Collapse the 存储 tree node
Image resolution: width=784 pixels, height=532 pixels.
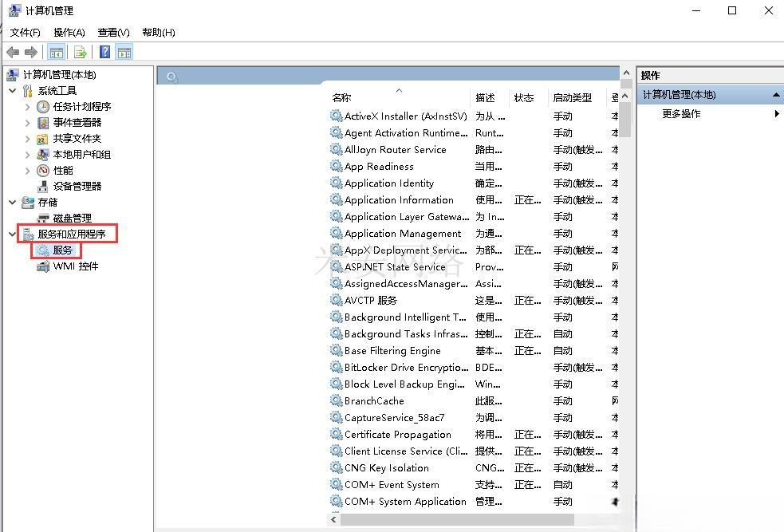click(13, 203)
